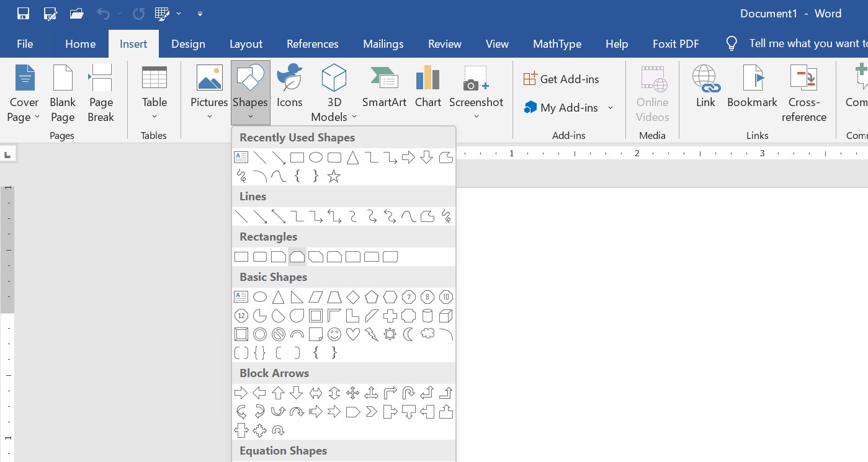
Task: Click the Save icon in title bar
Action: [x=23, y=13]
